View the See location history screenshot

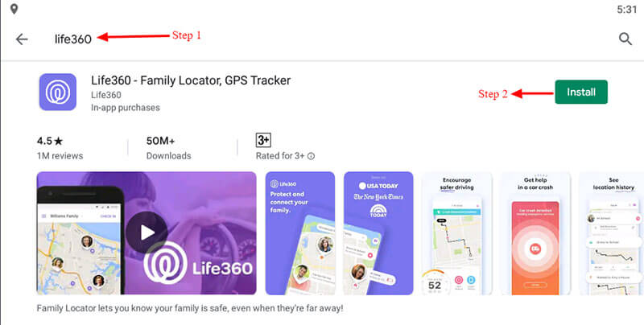612,233
